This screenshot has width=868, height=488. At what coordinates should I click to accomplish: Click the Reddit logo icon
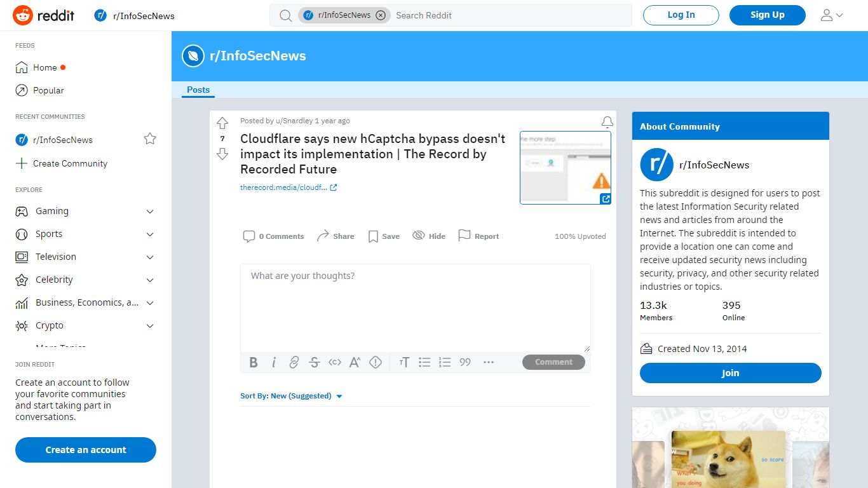[x=23, y=15]
